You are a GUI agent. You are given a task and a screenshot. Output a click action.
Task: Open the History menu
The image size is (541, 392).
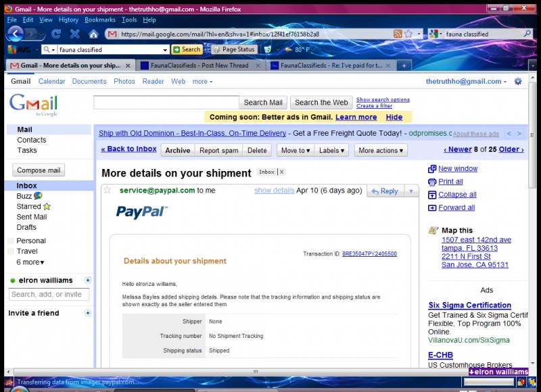pos(68,20)
